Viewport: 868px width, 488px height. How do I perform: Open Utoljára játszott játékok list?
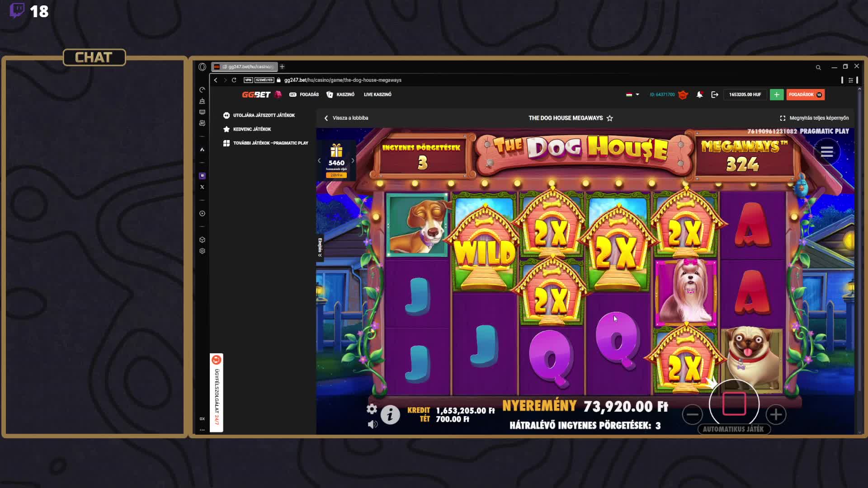tap(259, 115)
